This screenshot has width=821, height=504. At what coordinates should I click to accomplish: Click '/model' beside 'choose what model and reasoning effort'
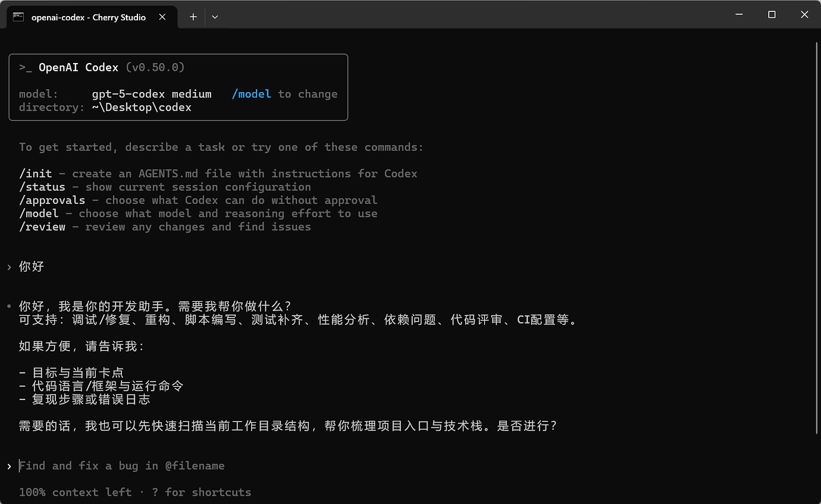[39, 213]
